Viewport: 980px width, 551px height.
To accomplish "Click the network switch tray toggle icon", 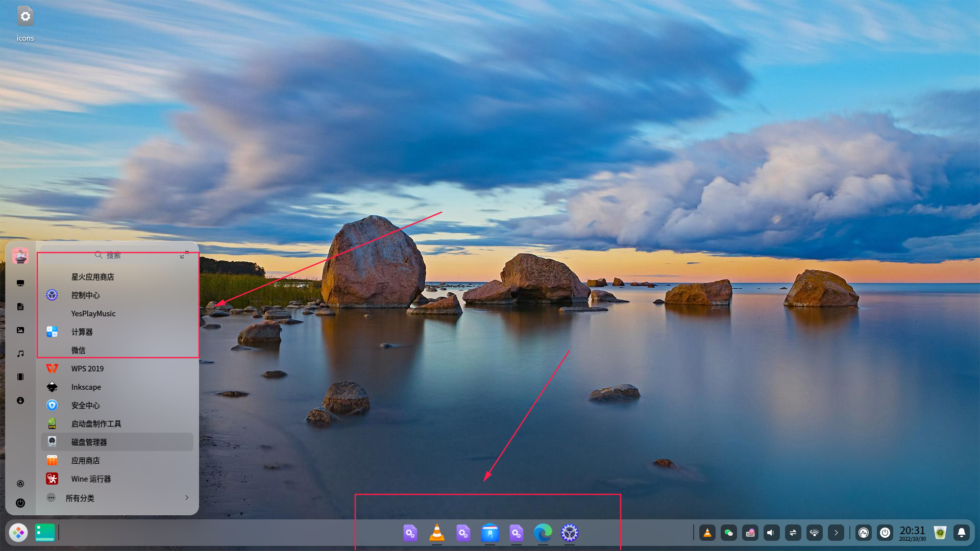I will [793, 533].
